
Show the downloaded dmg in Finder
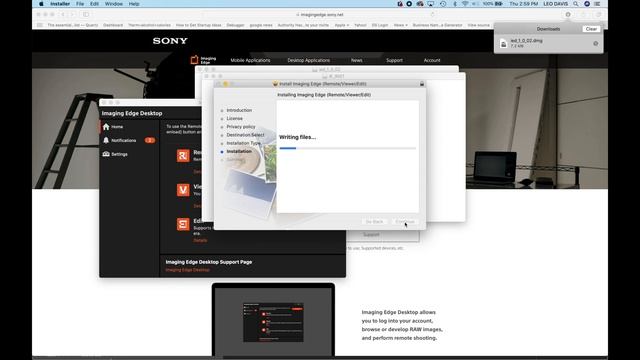(596, 43)
